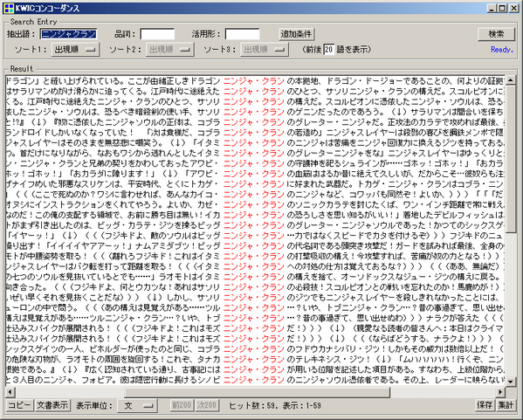This screenshot has height=420, width=523.
Task: Select result line containing のゲニンだったのであろう
Action: (255, 112)
